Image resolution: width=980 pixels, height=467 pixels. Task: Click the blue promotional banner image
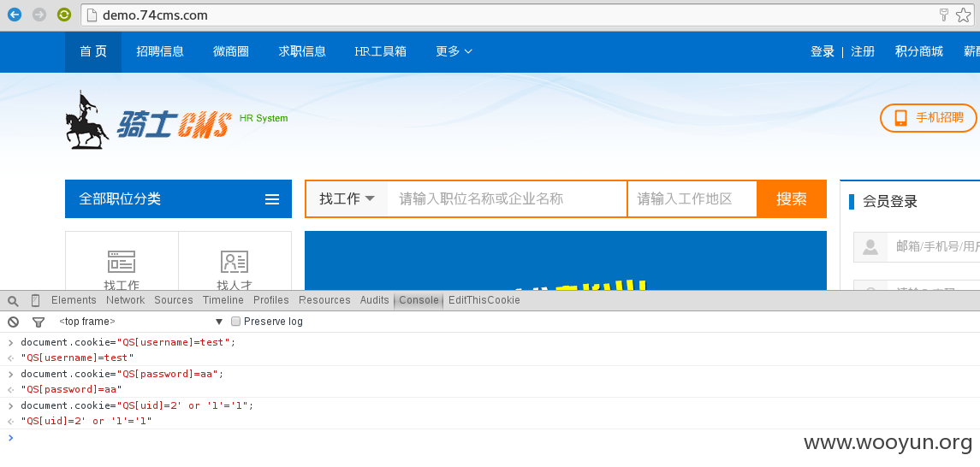click(566, 260)
